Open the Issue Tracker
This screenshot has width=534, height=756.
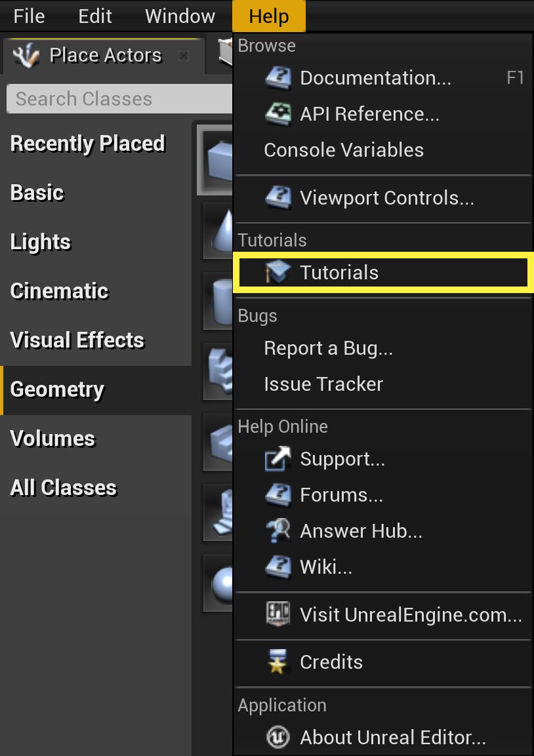coord(323,384)
